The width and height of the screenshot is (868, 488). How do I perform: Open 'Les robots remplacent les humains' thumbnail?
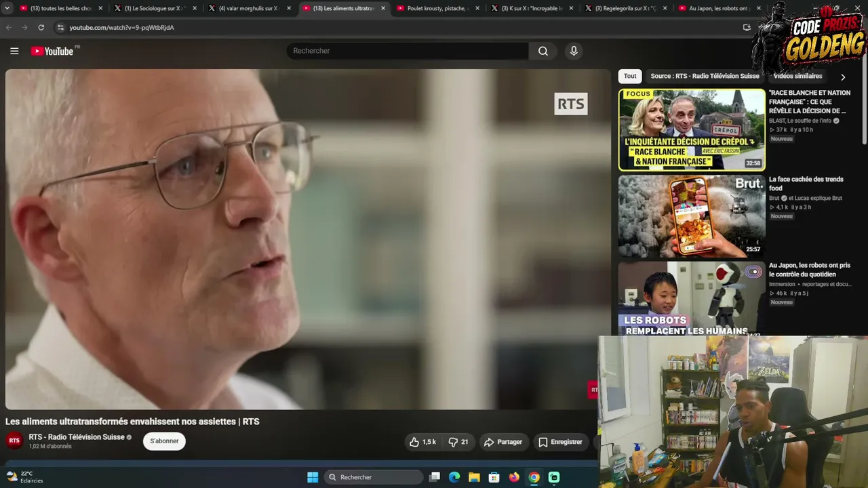[692, 299]
